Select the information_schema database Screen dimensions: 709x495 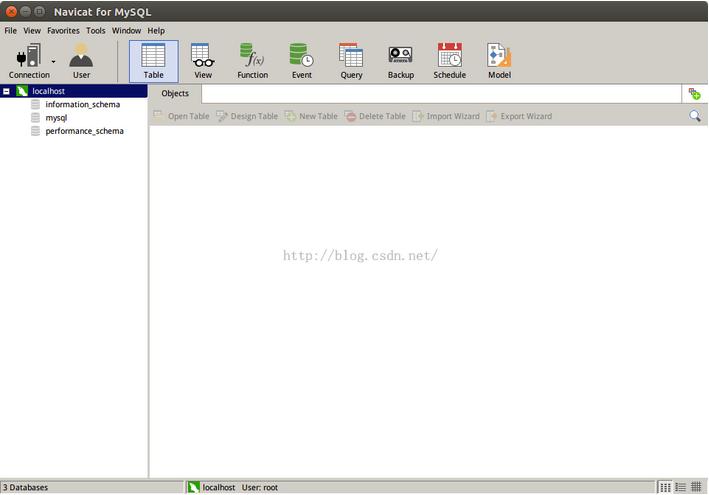click(x=83, y=104)
